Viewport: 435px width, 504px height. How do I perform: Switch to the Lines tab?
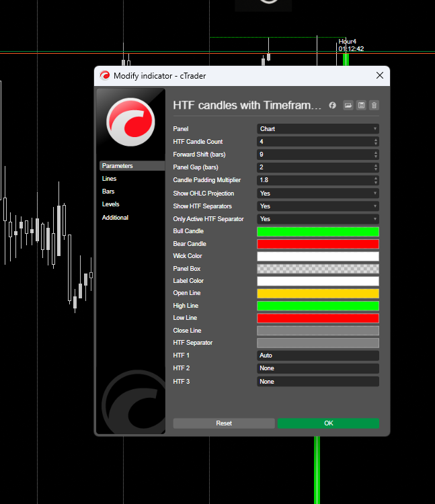point(110,179)
